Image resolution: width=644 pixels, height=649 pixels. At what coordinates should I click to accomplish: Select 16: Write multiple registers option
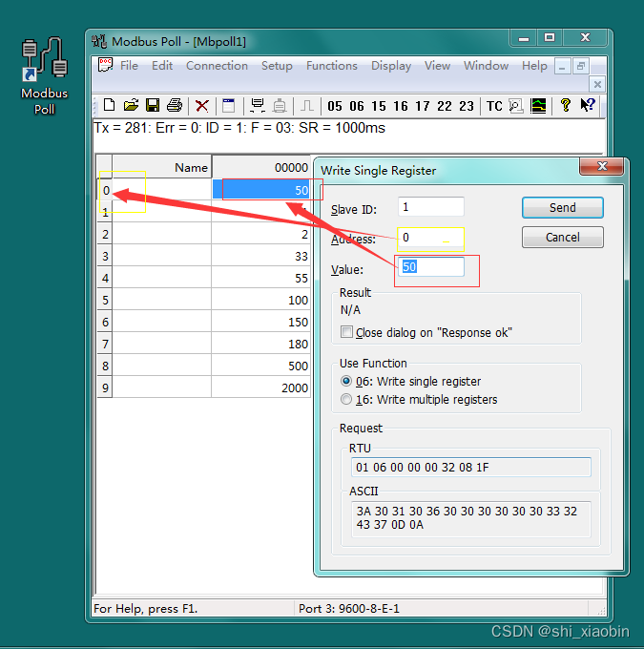tap(346, 399)
